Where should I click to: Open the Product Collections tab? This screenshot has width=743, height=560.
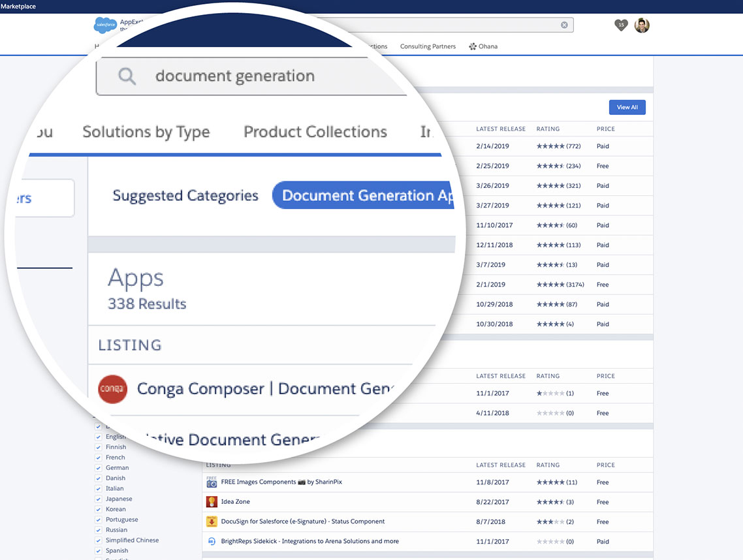[315, 132]
